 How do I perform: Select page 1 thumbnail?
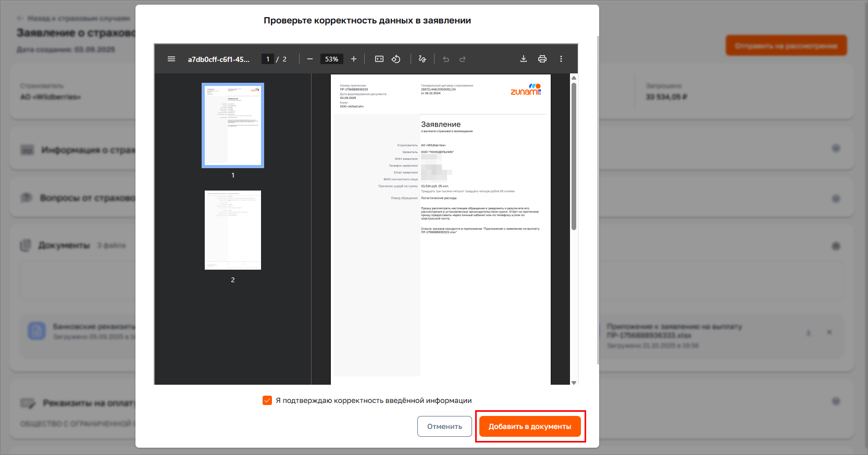(x=233, y=125)
